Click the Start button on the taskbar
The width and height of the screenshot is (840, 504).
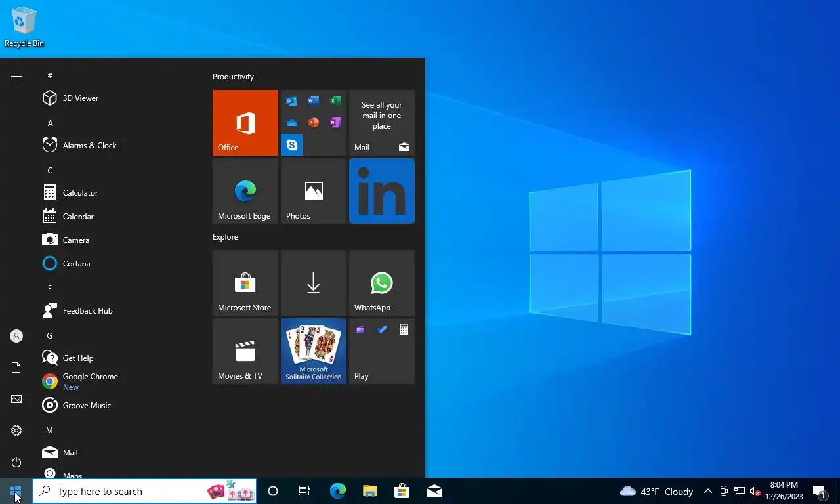pyautogui.click(x=16, y=491)
